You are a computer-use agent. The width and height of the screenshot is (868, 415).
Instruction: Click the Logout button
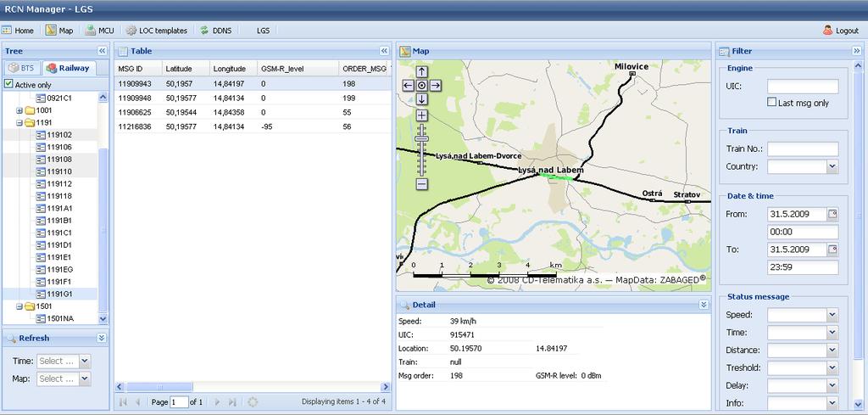(840, 31)
